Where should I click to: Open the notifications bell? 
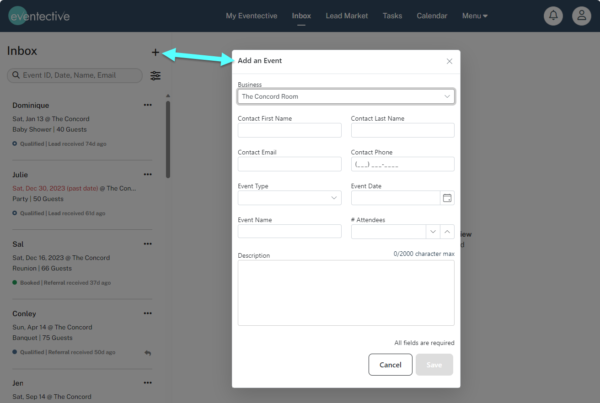(x=553, y=16)
